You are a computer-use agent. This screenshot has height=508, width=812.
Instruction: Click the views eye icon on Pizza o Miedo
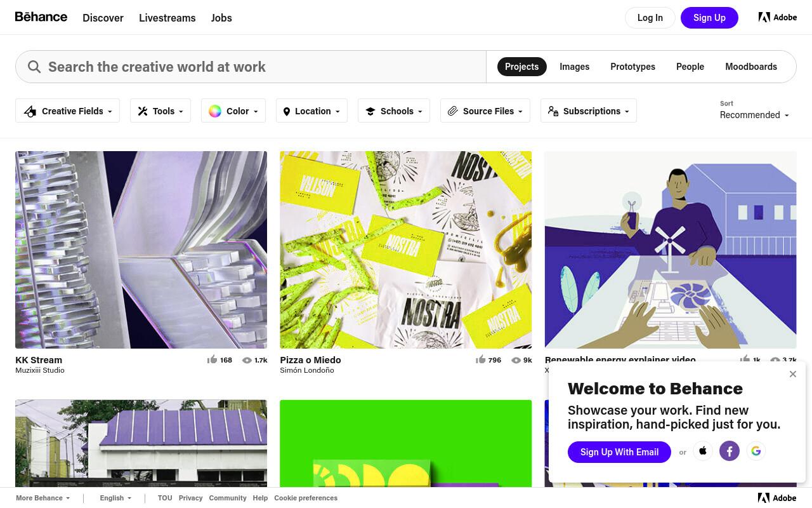[516, 360]
